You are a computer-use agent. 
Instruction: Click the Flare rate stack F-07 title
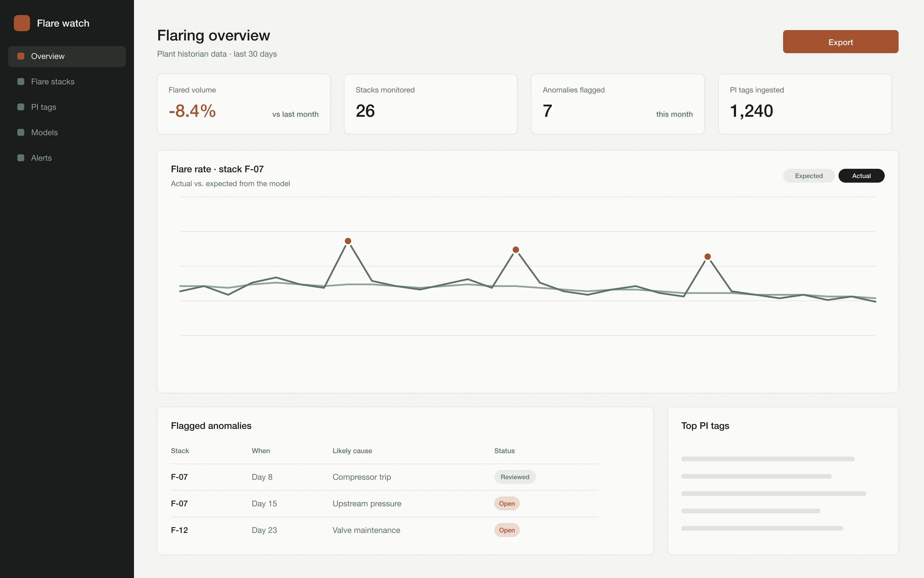click(217, 169)
